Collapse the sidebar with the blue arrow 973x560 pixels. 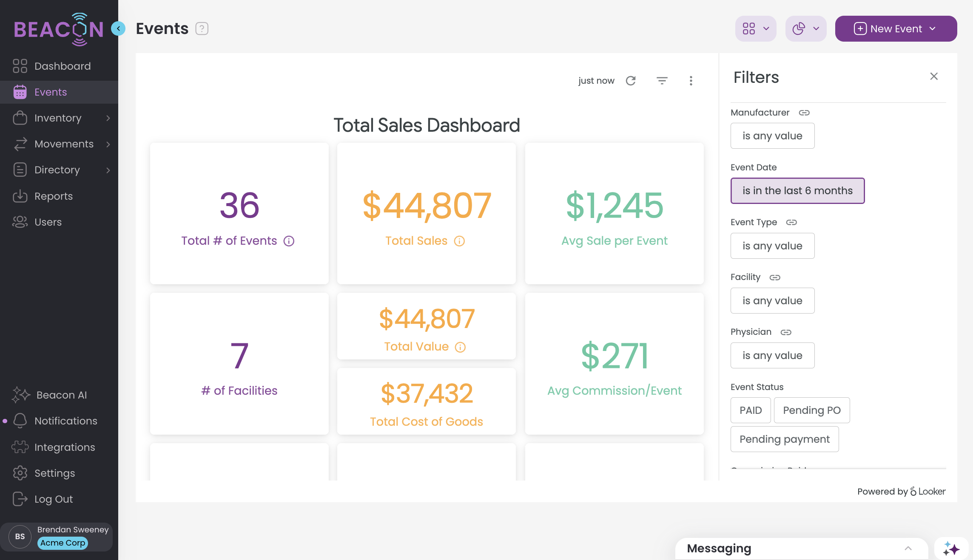[118, 28]
